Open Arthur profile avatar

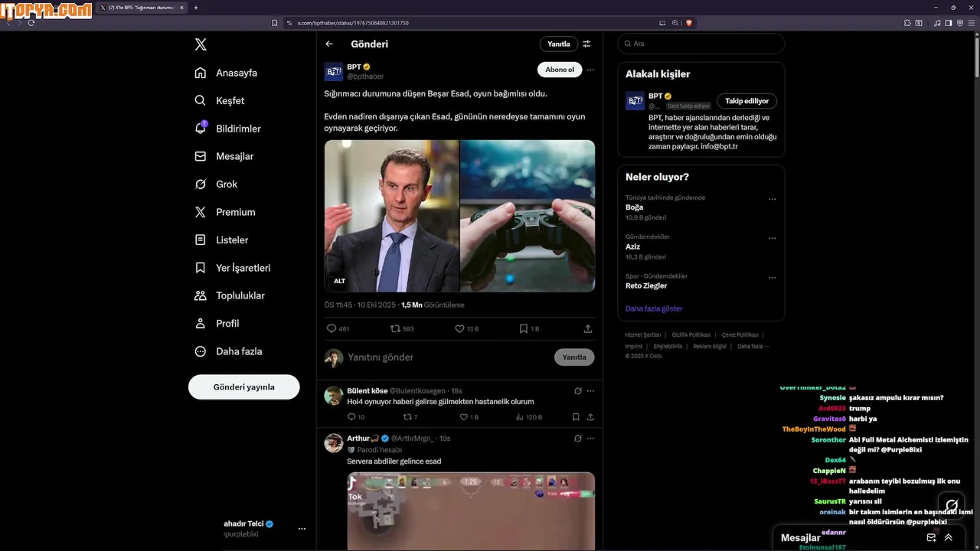tap(334, 443)
